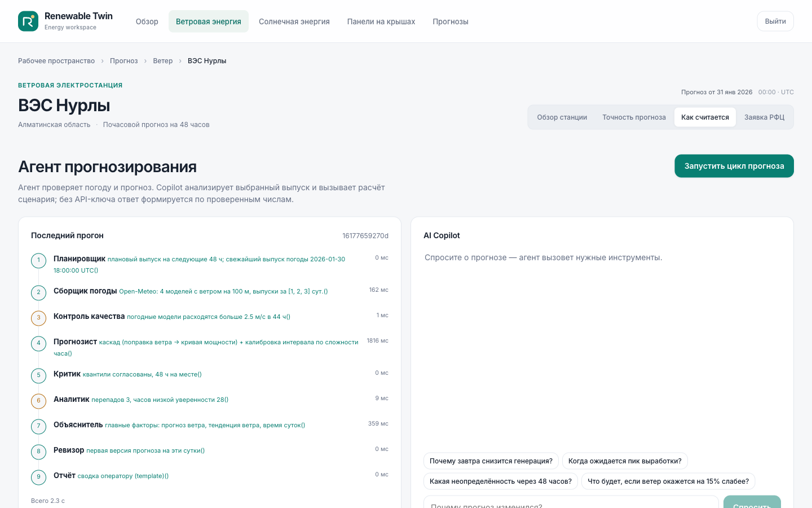Viewport: 812px width, 508px height.
Task: Open the Прогнозы navigation item
Action: [451, 21]
